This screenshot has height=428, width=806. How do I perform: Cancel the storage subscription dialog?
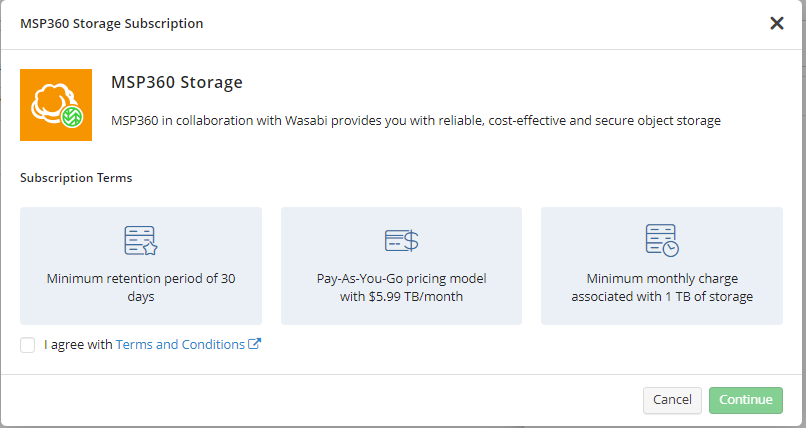pyautogui.click(x=672, y=400)
